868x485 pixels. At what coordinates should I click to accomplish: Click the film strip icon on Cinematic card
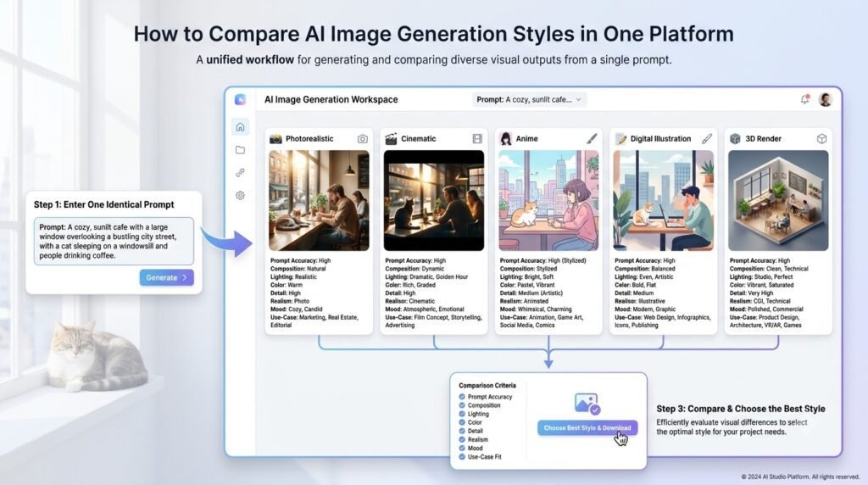tap(477, 139)
